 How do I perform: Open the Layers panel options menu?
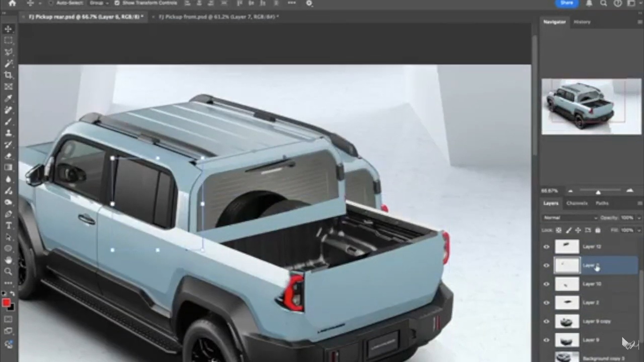(x=640, y=203)
